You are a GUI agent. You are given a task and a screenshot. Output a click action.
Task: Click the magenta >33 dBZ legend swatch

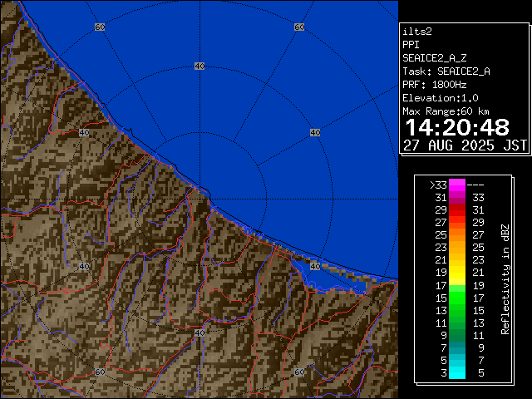(457, 185)
